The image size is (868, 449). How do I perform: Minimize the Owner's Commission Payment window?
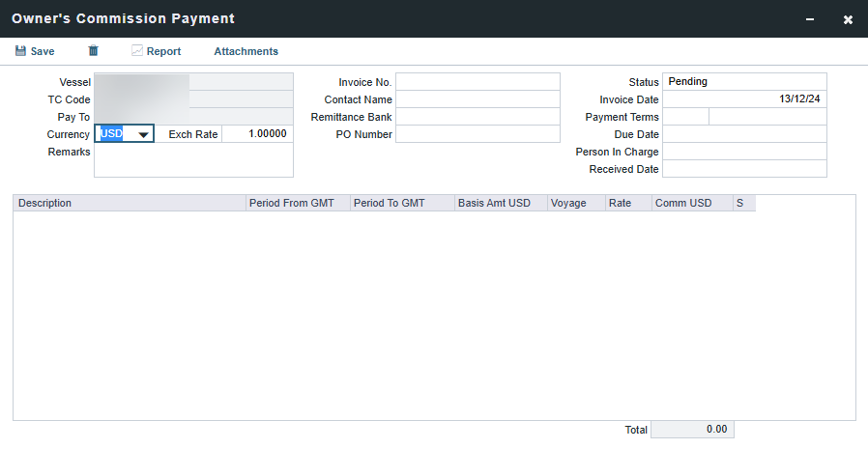click(x=810, y=19)
